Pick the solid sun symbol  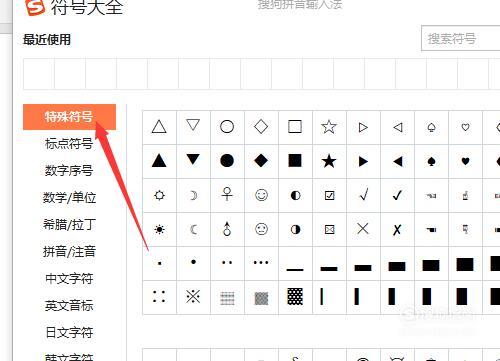159,230
